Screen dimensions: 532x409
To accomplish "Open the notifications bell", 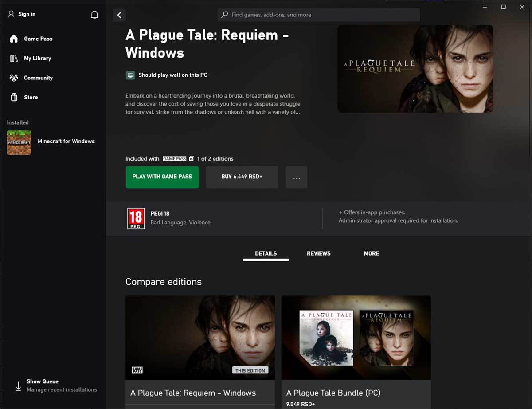I will point(94,14).
